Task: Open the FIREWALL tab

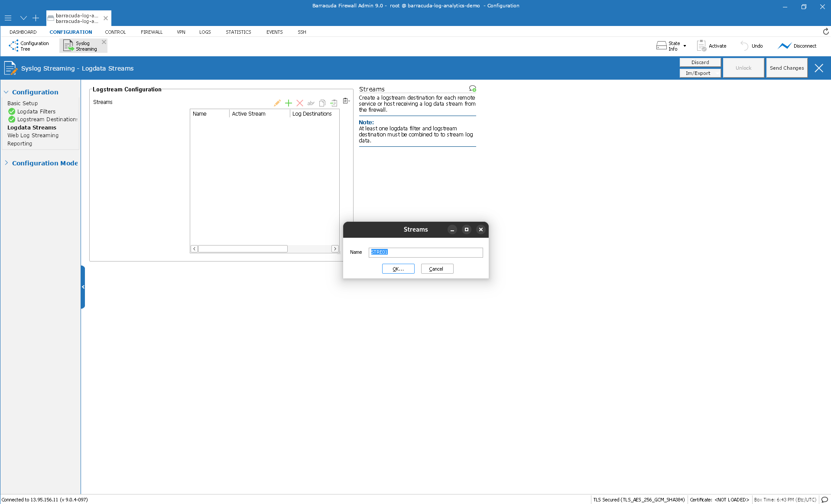Action: (152, 32)
